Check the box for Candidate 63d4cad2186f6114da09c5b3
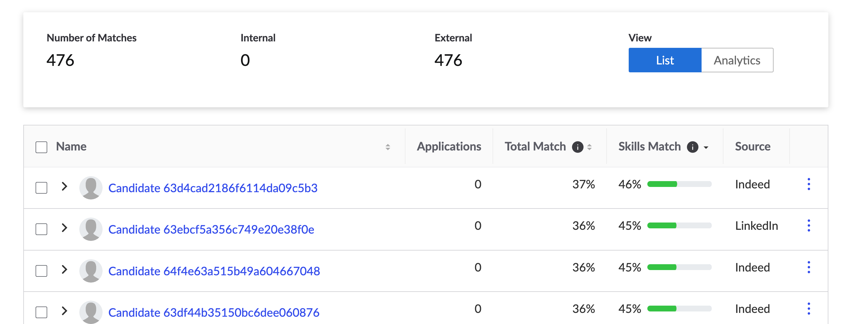This screenshot has width=868, height=324. 41,188
